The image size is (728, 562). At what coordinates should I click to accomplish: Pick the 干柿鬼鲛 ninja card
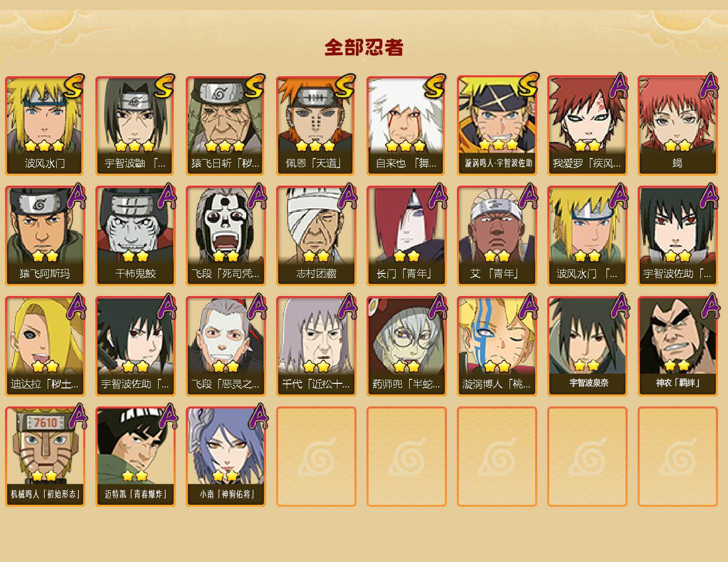click(x=136, y=236)
